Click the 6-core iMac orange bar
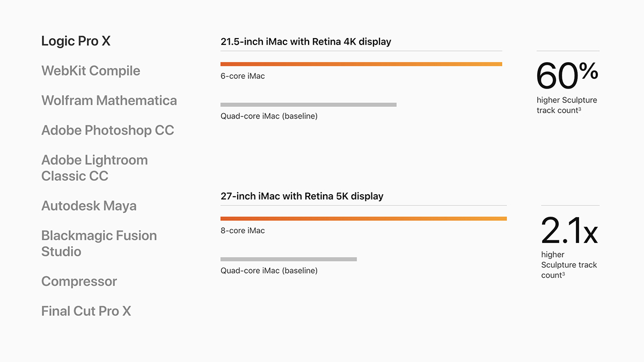Image resolution: width=644 pixels, height=362 pixels. click(361, 64)
